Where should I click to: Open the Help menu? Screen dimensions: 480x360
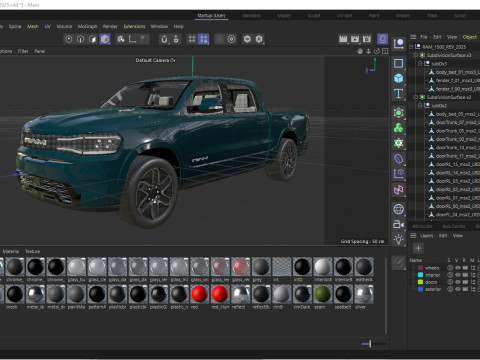pyautogui.click(x=179, y=26)
